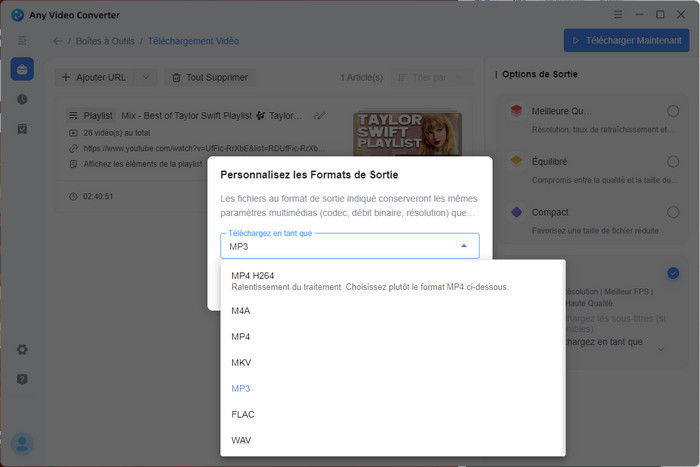Viewport: 700px width, 467px height.
Task: Open user account avatar icon
Action: pos(22,444)
